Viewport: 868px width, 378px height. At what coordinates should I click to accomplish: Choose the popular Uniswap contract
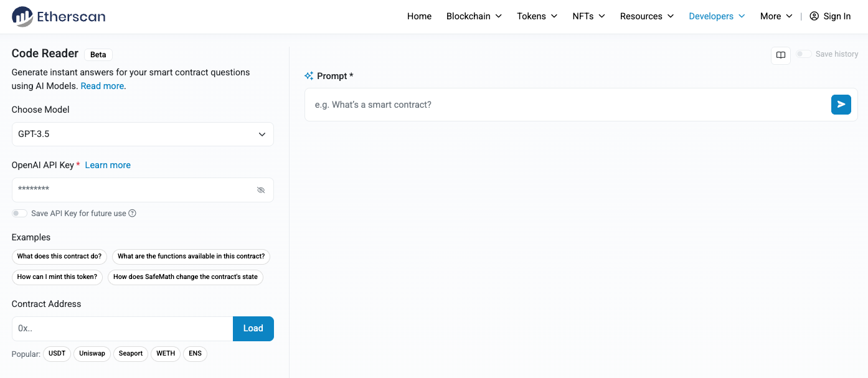(x=92, y=354)
